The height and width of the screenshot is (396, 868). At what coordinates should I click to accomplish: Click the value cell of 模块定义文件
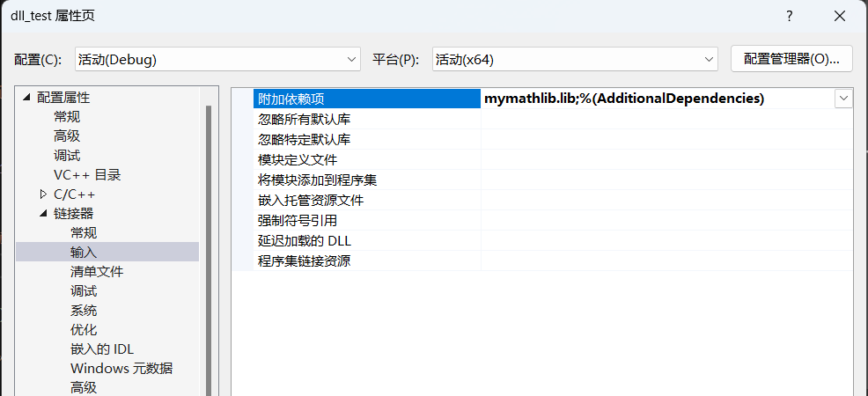pyautogui.click(x=666, y=160)
